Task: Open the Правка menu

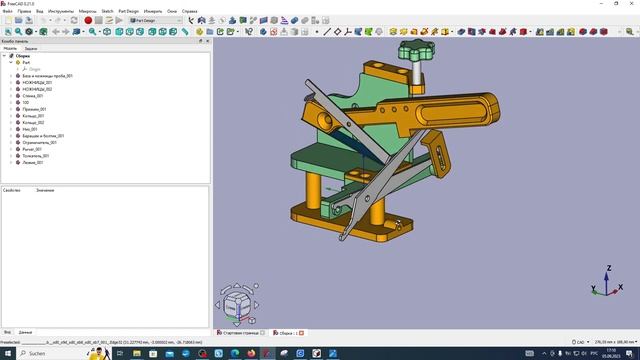Action: [24, 11]
